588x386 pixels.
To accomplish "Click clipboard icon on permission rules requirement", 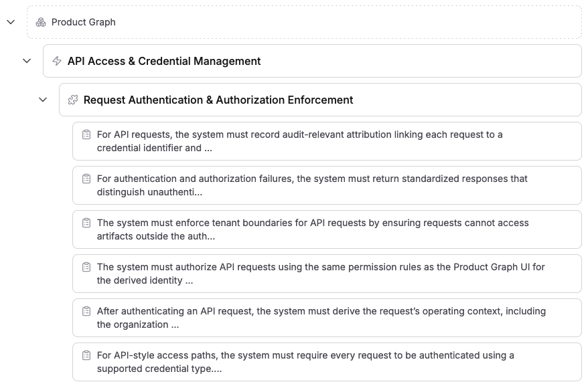I will 86,266.
